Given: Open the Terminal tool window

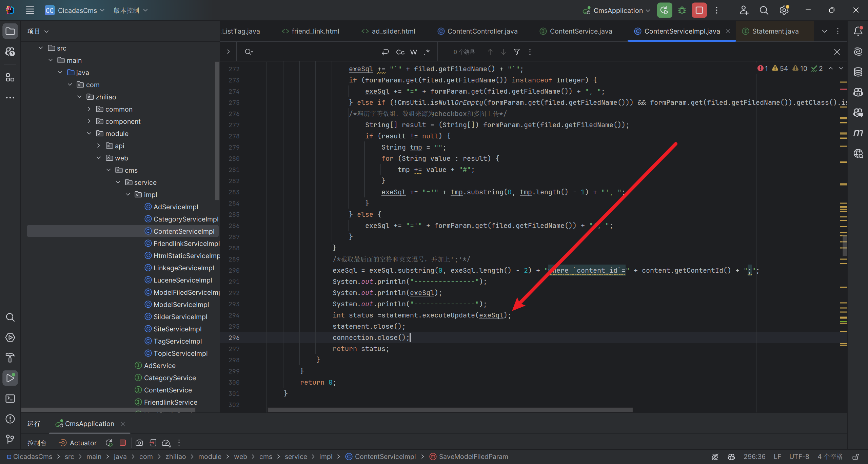Looking at the screenshot, I should (10, 399).
